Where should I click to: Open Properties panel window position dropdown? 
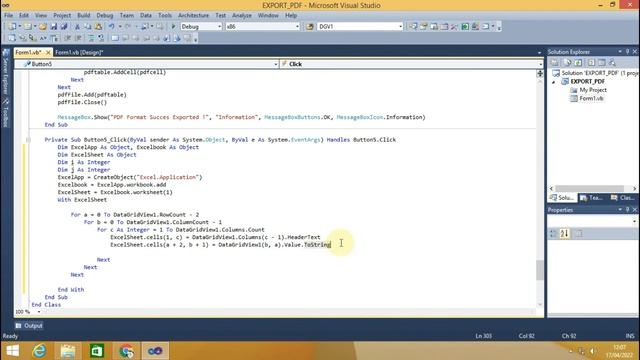click(x=620, y=210)
